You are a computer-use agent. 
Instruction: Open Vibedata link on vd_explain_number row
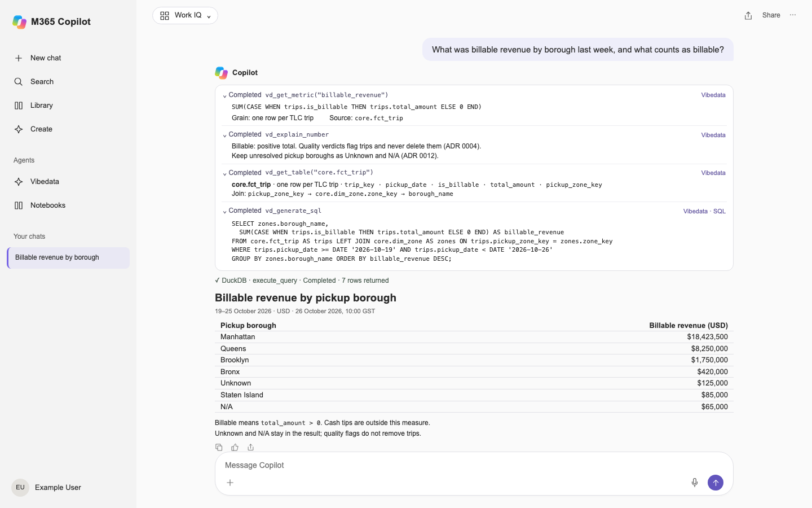coord(713,135)
